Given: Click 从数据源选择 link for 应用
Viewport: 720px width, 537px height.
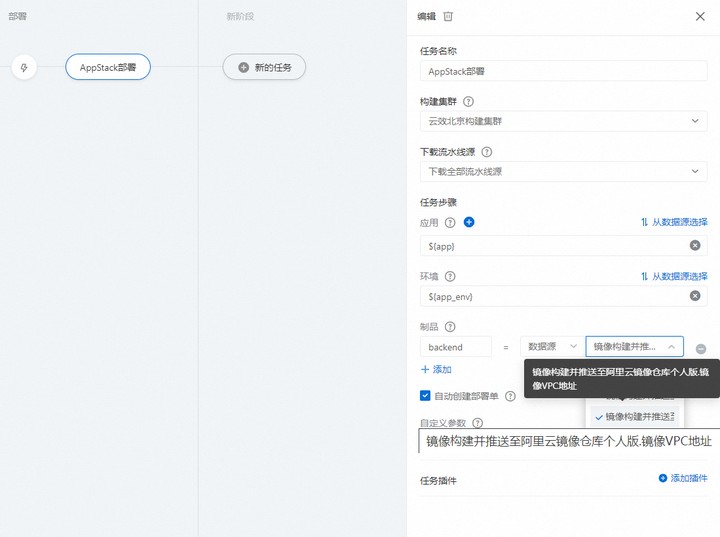Looking at the screenshot, I should click(x=674, y=222).
